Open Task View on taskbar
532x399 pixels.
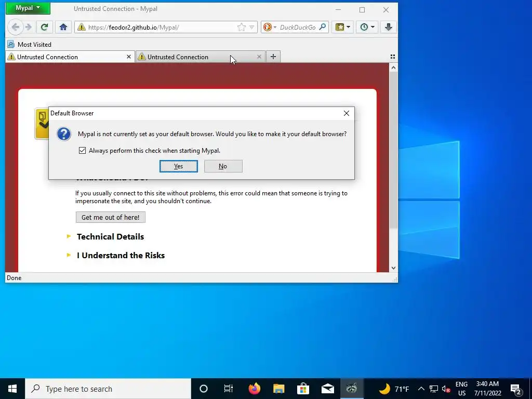pos(229,389)
